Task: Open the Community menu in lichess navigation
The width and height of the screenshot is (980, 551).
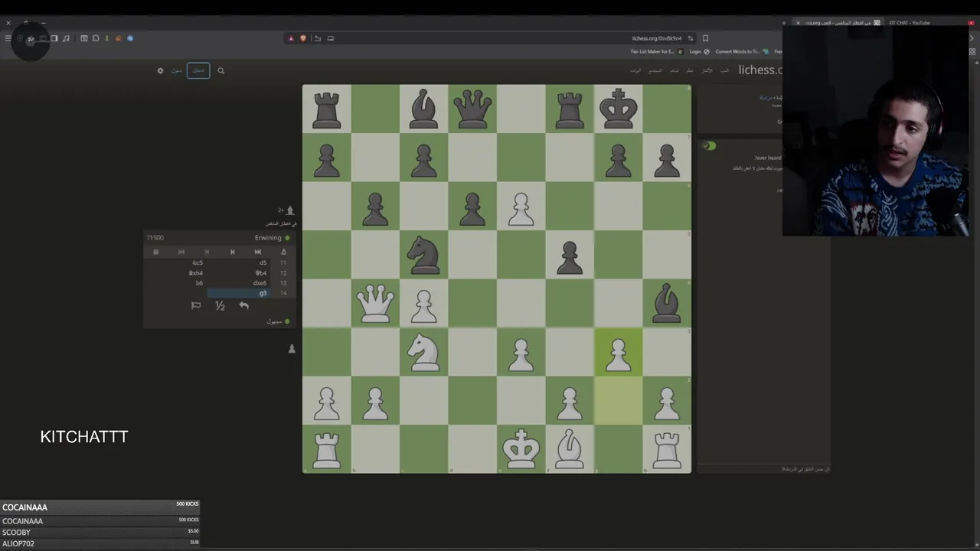Action: click(655, 70)
